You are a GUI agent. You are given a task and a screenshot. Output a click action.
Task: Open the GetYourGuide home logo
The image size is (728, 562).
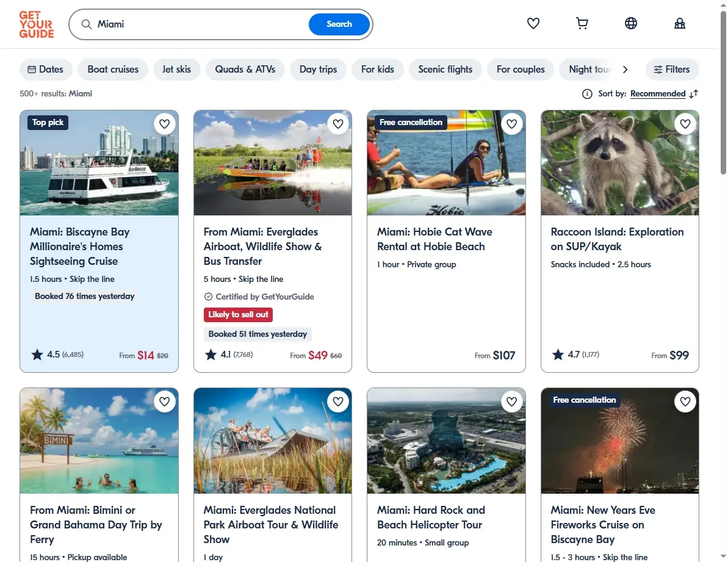coord(36,24)
